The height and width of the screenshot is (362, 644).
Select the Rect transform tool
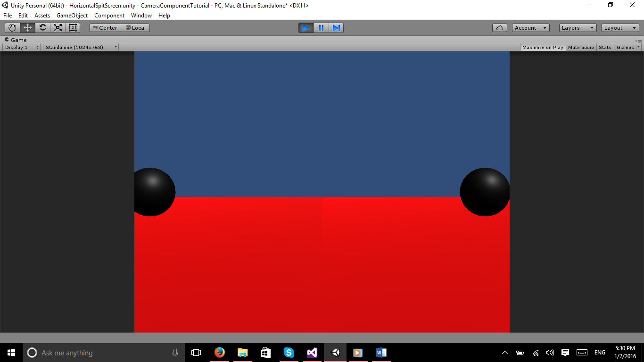(73, 28)
